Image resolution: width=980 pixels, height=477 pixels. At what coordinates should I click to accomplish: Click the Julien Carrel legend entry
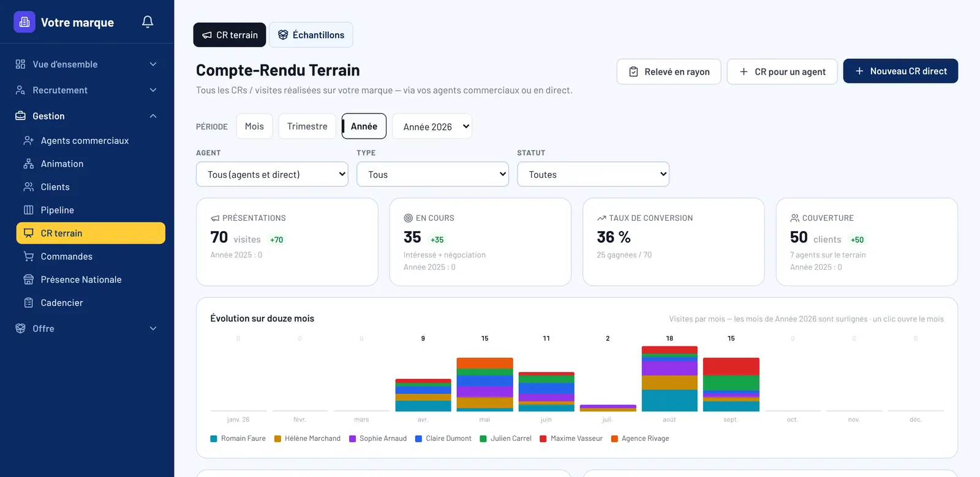tap(506, 439)
